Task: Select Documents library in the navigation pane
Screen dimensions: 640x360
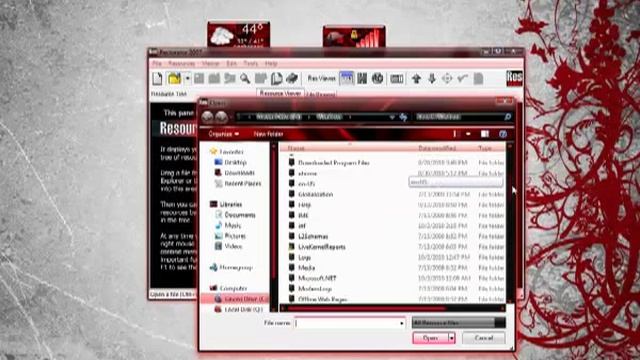Action: (240, 215)
